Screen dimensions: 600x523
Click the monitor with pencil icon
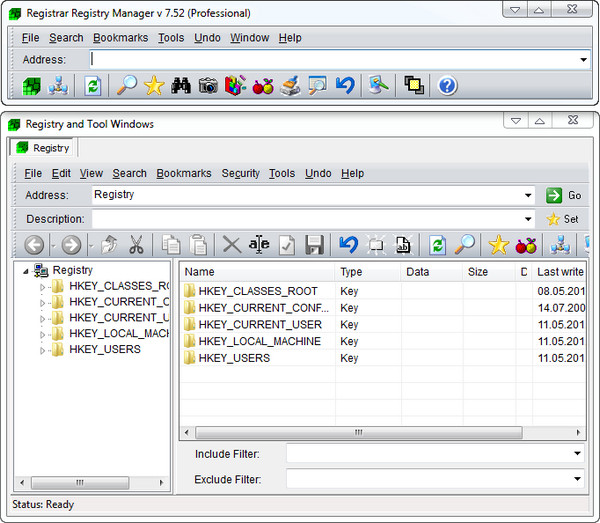[x=378, y=85]
